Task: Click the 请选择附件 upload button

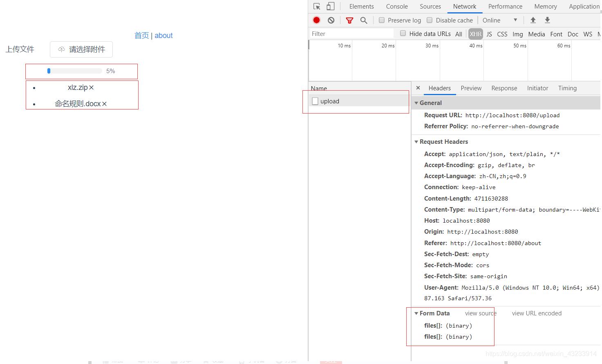Action: click(81, 49)
